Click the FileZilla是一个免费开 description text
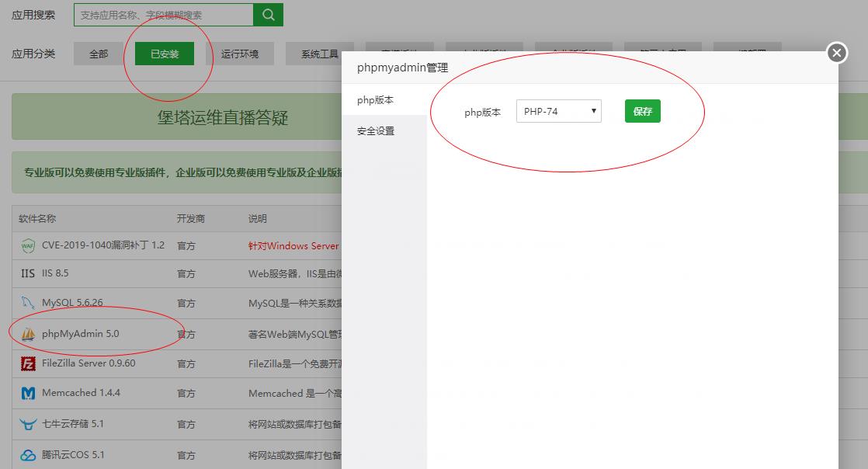The height and width of the screenshot is (469, 868). coord(294,363)
